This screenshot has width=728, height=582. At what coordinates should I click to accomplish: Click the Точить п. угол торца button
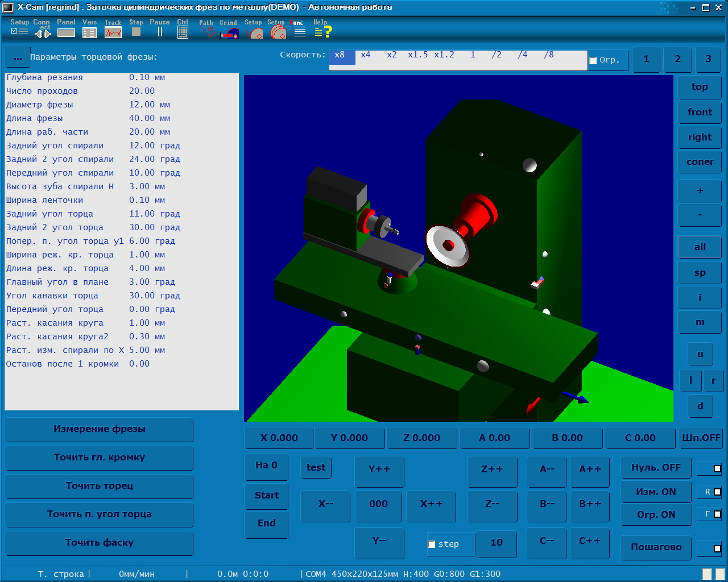[100, 515]
